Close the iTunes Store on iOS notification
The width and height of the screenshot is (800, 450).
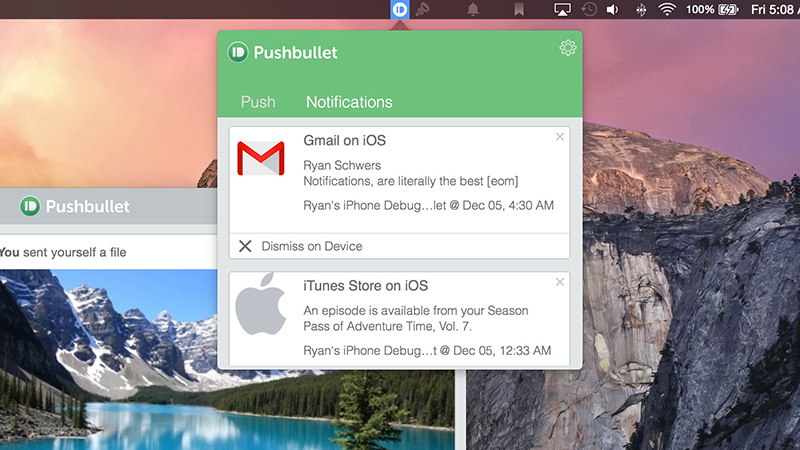pos(560,282)
